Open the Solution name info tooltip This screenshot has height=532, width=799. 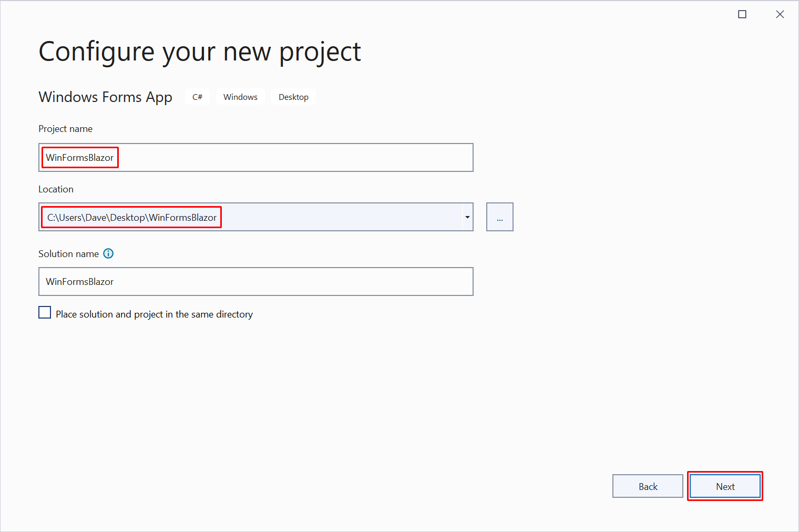click(108, 253)
